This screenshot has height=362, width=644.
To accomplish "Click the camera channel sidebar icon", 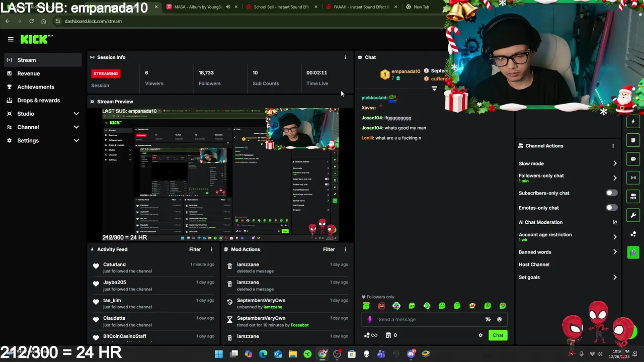I will [633, 196].
